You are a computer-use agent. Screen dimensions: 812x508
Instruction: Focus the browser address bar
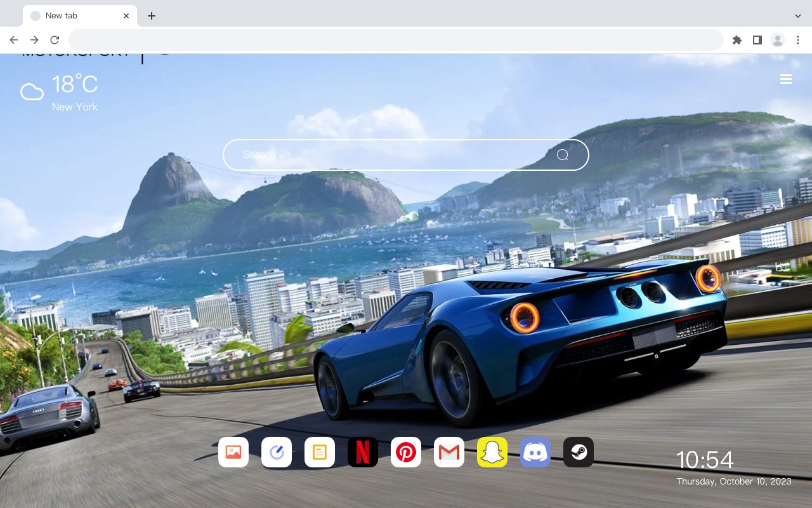click(396, 40)
